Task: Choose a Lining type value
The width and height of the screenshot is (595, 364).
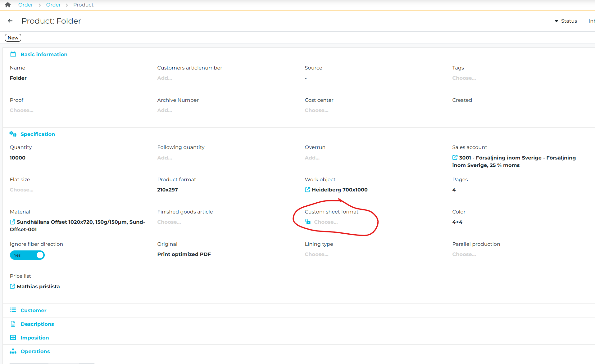Action: [x=316, y=254]
